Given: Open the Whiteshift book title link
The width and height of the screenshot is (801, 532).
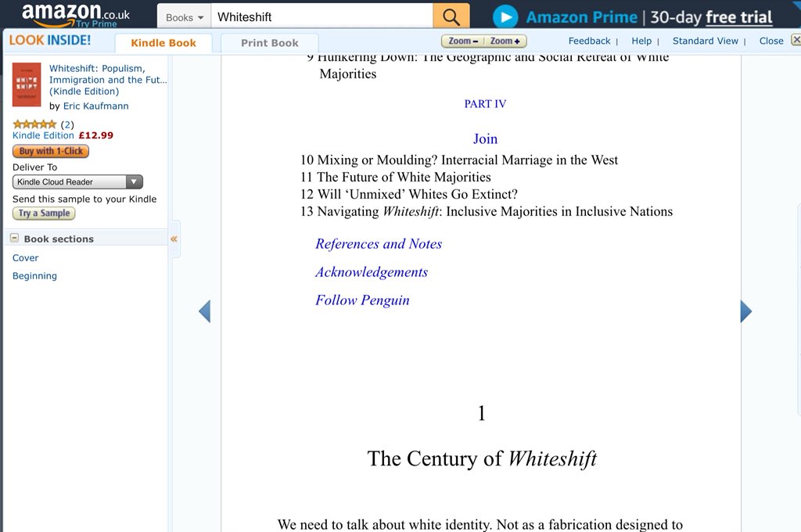Looking at the screenshot, I should (108, 80).
